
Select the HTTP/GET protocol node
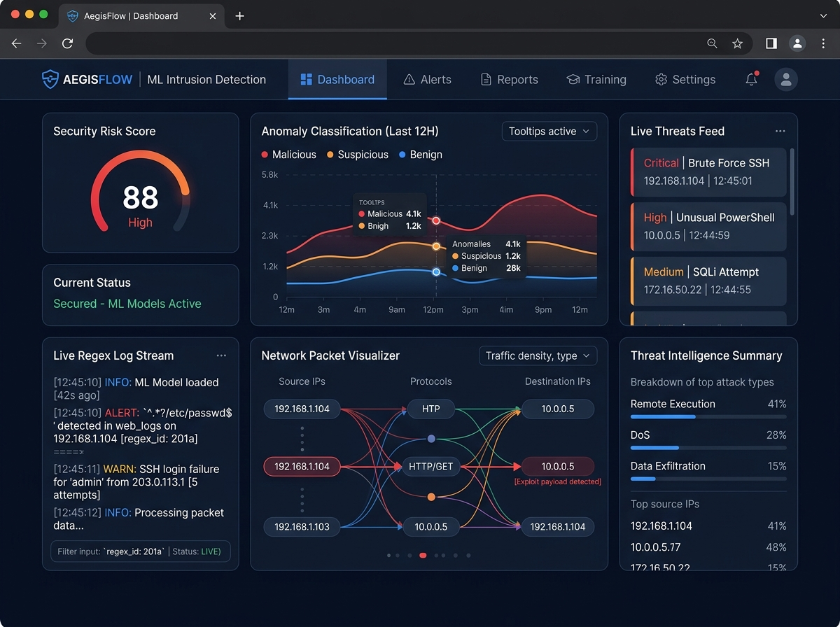point(430,467)
